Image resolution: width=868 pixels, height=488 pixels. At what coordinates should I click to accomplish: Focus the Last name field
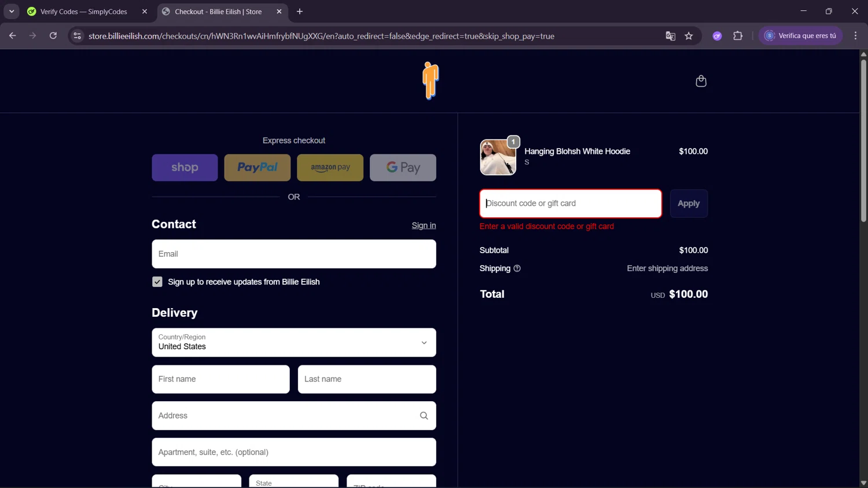[x=367, y=379]
